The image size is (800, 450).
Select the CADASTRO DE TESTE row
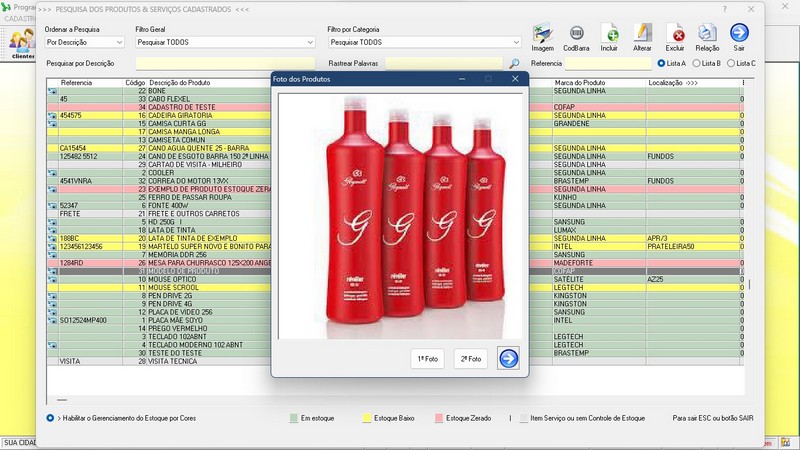395,107
